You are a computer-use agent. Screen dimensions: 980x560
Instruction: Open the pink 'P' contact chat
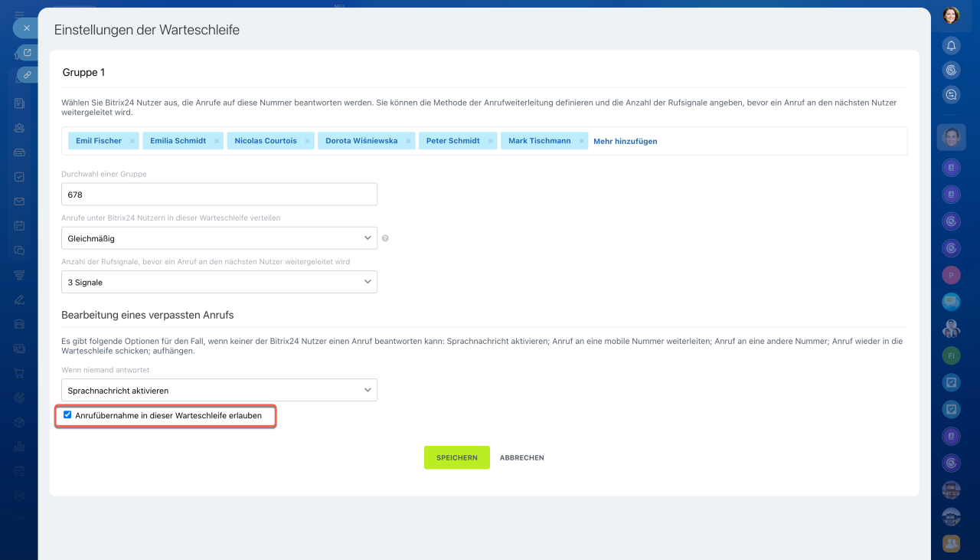951,275
